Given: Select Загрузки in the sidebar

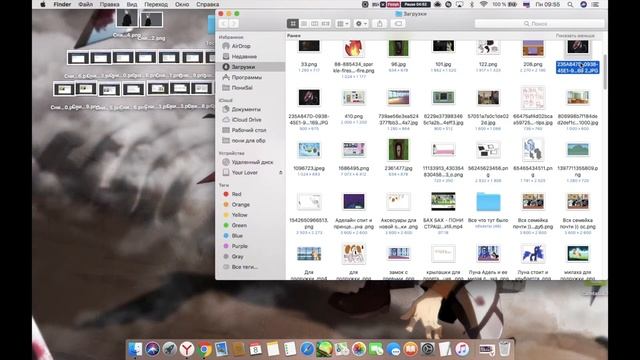Looking at the screenshot, I should click(x=251, y=67).
